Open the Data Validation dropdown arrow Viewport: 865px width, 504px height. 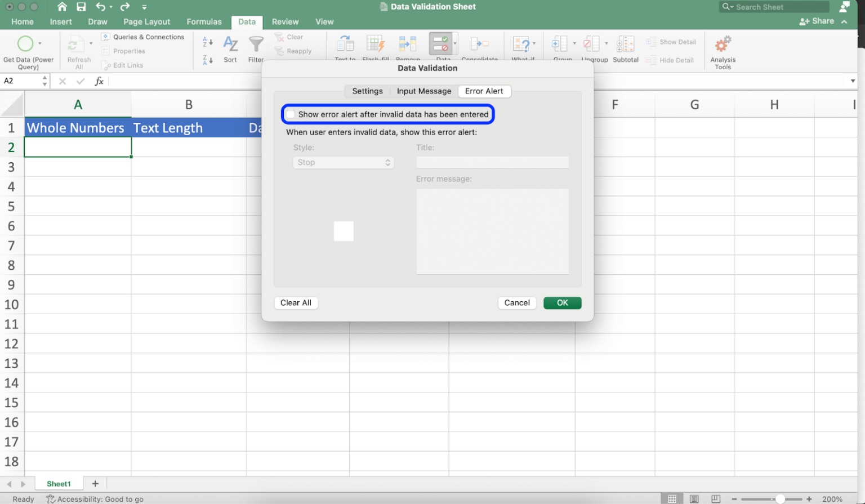tap(454, 43)
